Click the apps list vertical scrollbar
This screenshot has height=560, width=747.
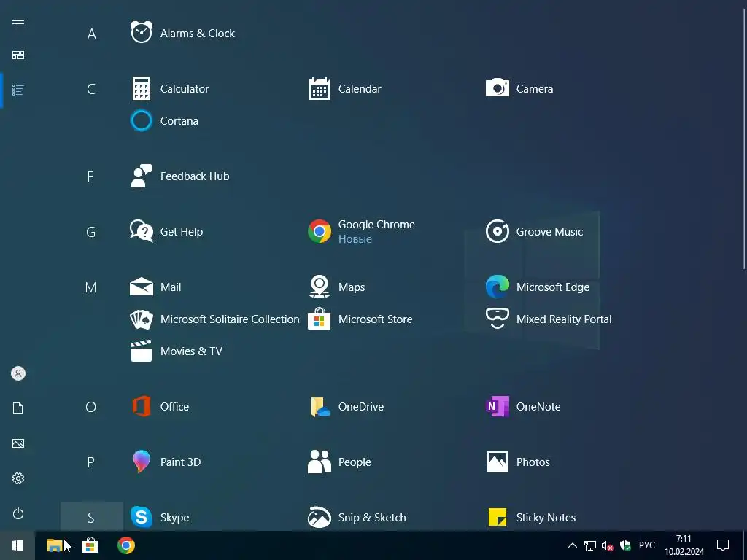click(743, 138)
